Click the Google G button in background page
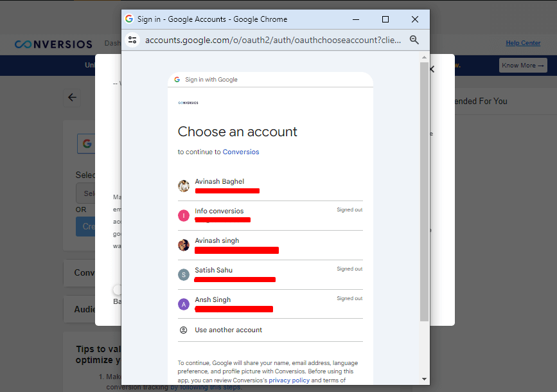557x392 pixels. tap(86, 143)
